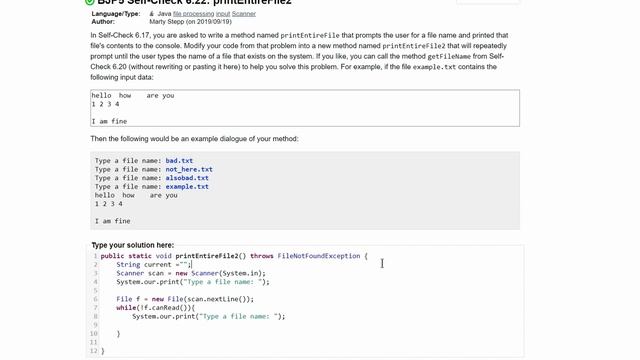The height and width of the screenshot is (360, 640).
Task: Open the input tag link
Action: point(223,14)
